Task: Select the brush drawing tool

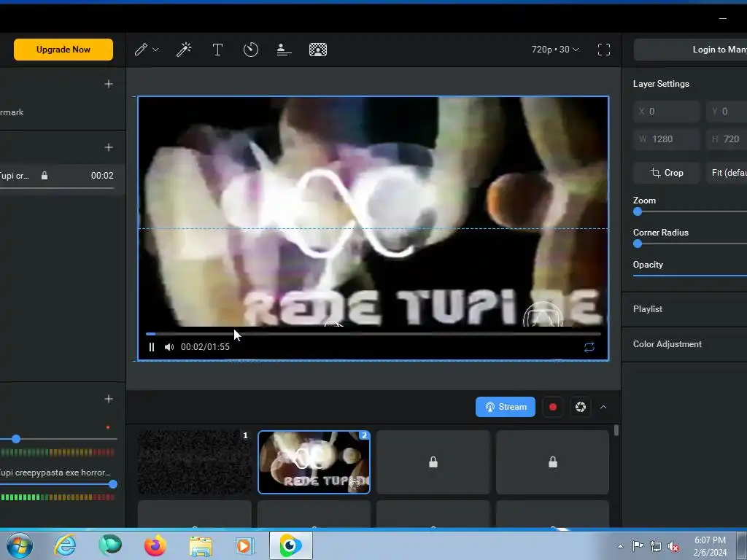Action: coord(141,50)
